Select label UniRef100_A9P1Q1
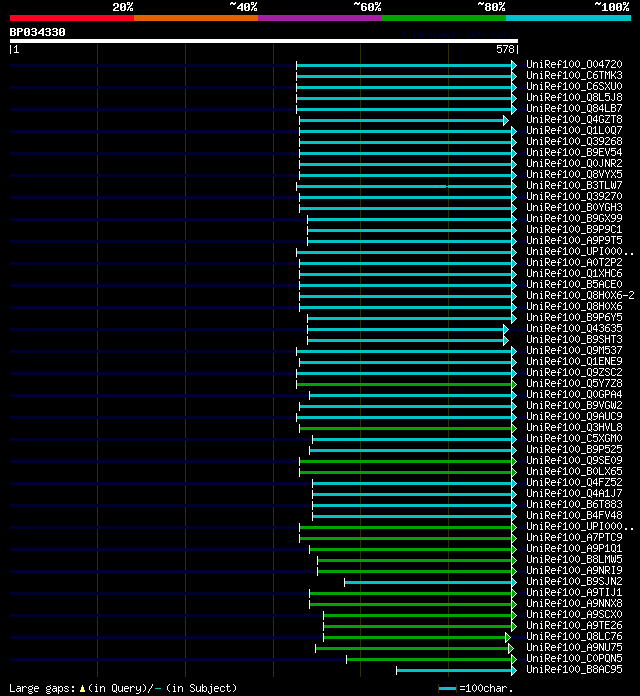The width and height of the screenshot is (640, 696). click(574, 548)
